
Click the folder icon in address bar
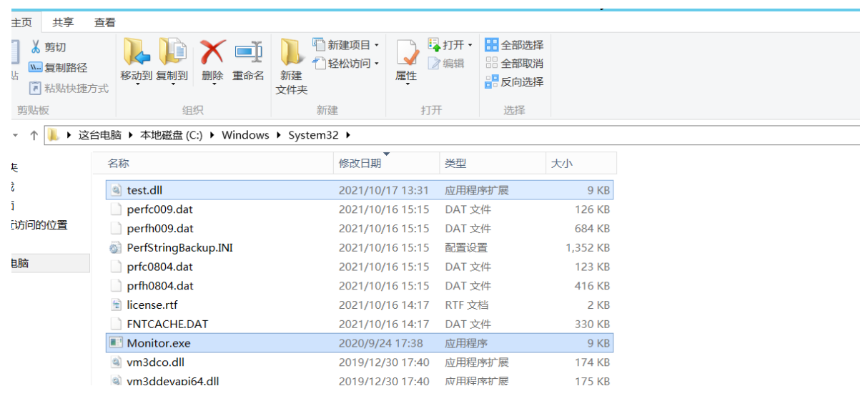(54, 135)
